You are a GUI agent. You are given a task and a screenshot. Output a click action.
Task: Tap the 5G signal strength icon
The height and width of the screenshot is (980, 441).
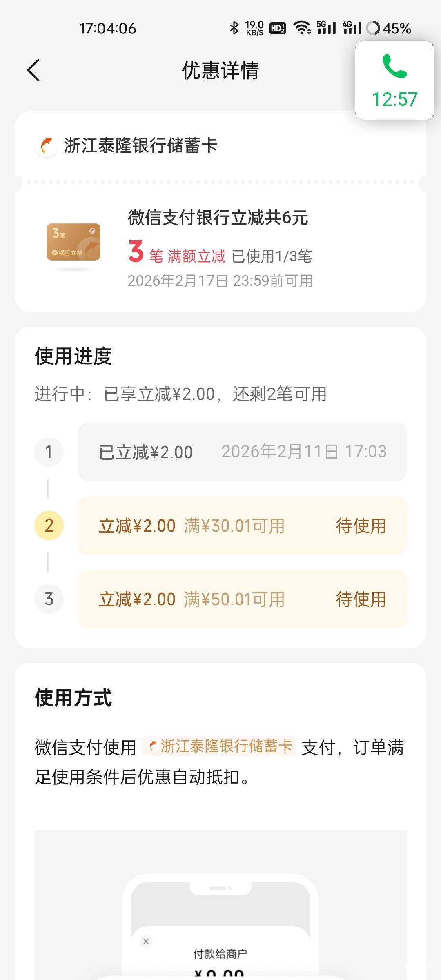(x=327, y=28)
